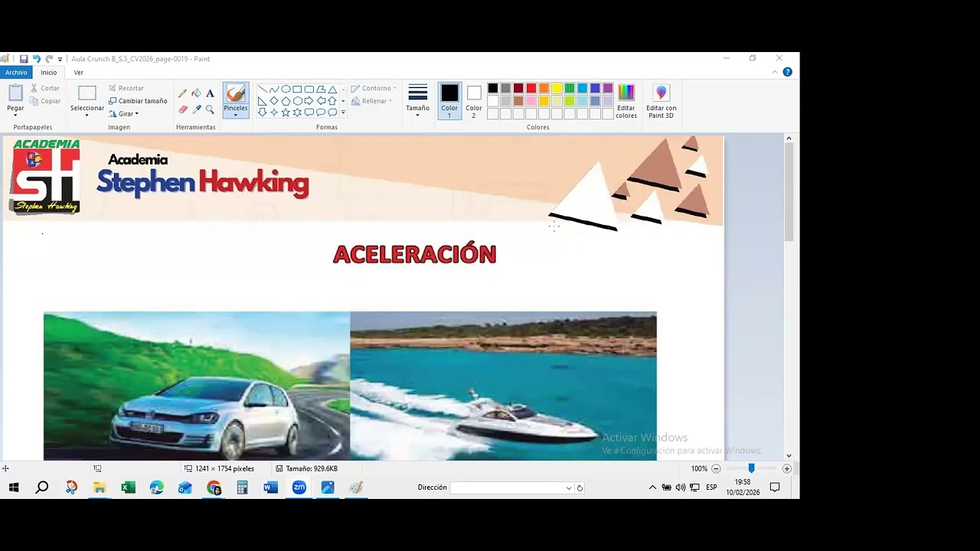
Task: Select the Eraser tool
Action: click(182, 109)
